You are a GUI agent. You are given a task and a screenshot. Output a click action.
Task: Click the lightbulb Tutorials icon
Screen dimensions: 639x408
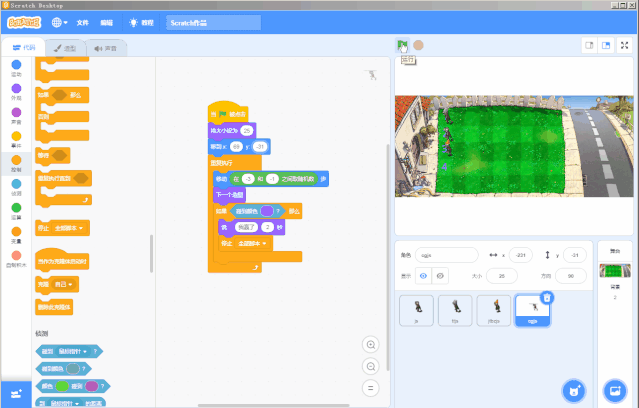pyautogui.click(x=133, y=22)
